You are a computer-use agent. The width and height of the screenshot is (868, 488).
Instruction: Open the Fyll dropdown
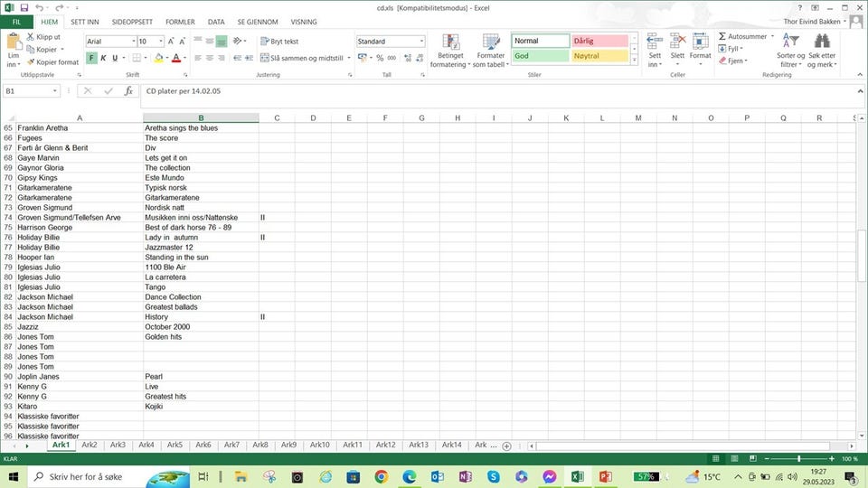(x=731, y=49)
